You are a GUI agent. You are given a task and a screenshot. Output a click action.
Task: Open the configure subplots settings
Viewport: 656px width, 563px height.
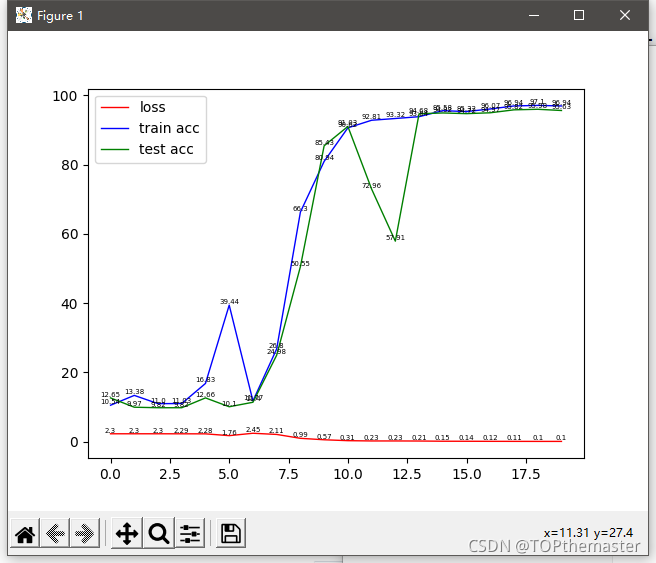[x=190, y=533]
